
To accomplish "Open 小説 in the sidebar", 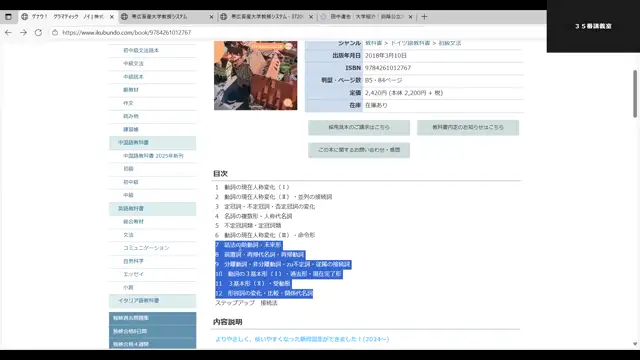I will click(x=128, y=287).
